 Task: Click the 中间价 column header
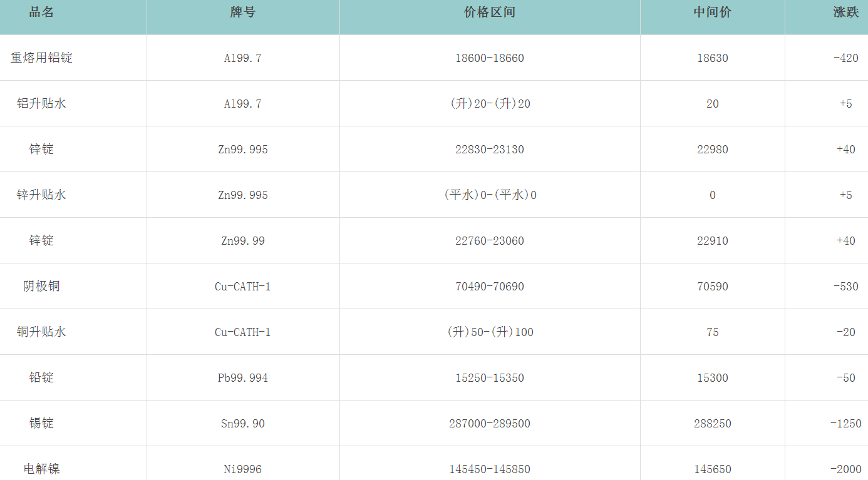[x=713, y=13]
